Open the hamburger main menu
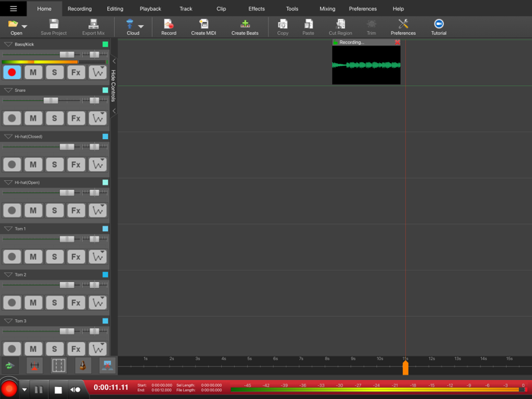 [x=13, y=8]
